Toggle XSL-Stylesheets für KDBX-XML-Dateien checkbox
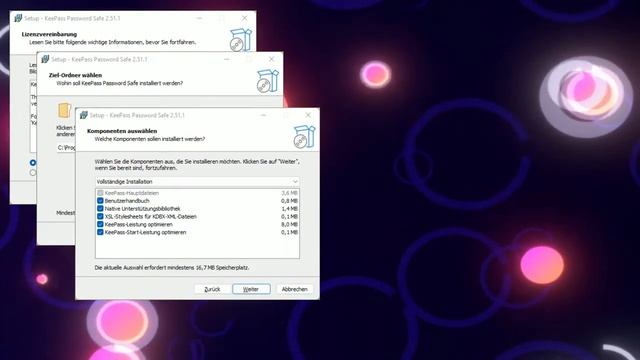Viewport: 640px width, 360px height. pos(100,216)
